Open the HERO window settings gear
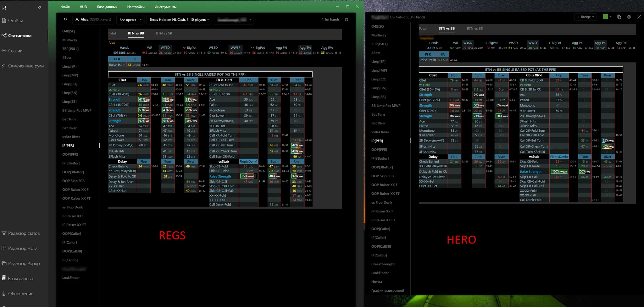 (x=629, y=17)
